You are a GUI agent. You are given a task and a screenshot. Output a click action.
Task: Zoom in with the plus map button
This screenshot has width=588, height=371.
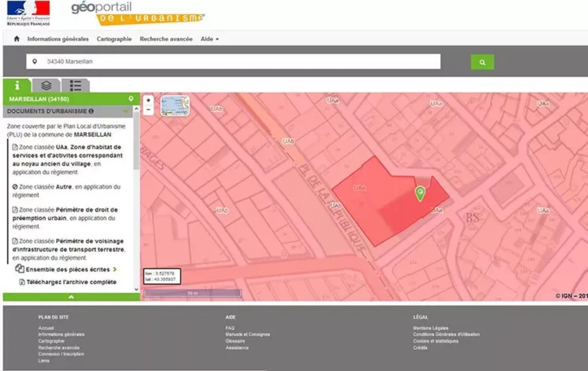148,100
